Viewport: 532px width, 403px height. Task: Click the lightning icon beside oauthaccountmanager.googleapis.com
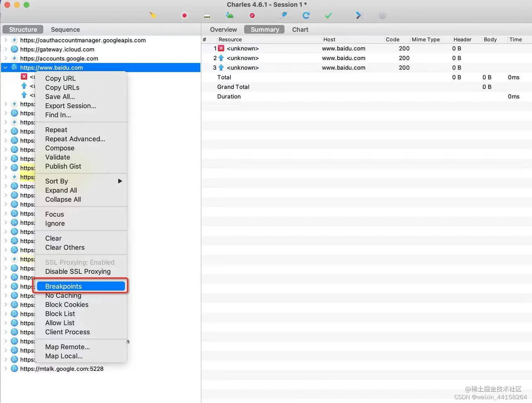(x=14, y=40)
